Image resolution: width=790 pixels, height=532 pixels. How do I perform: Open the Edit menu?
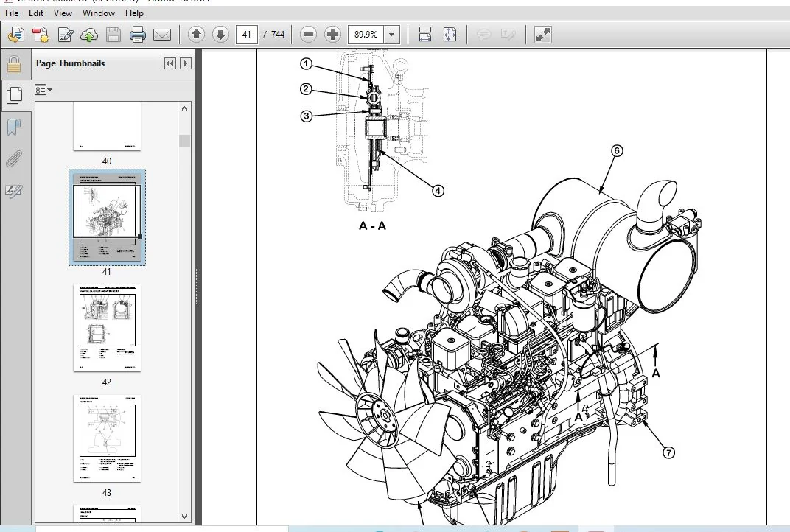(36, 13)
